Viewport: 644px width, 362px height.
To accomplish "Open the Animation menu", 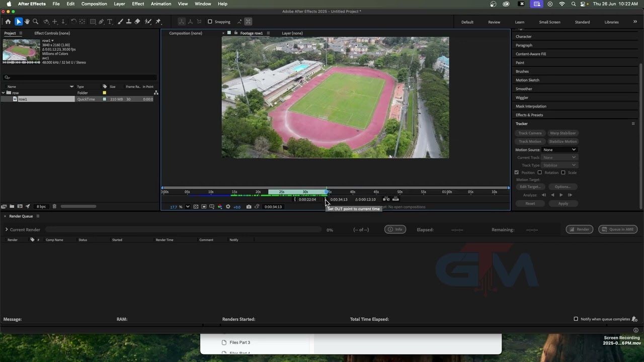I will pos(160,4).
